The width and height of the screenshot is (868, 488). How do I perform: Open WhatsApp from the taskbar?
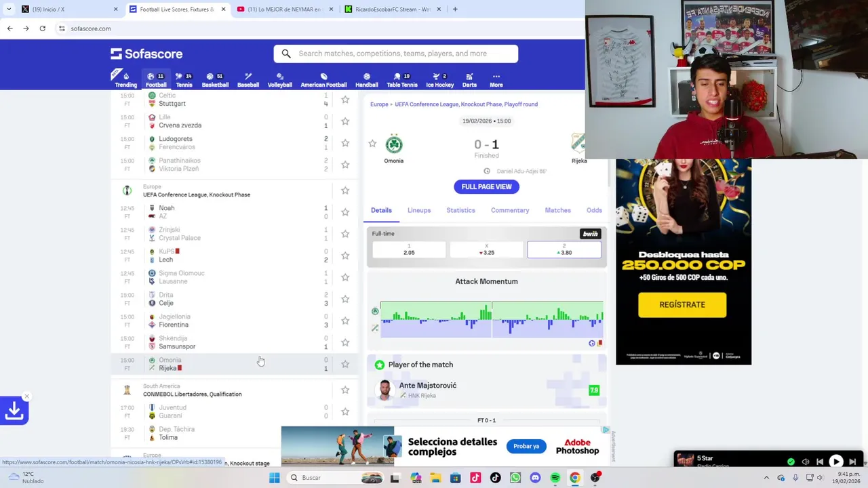515,478
